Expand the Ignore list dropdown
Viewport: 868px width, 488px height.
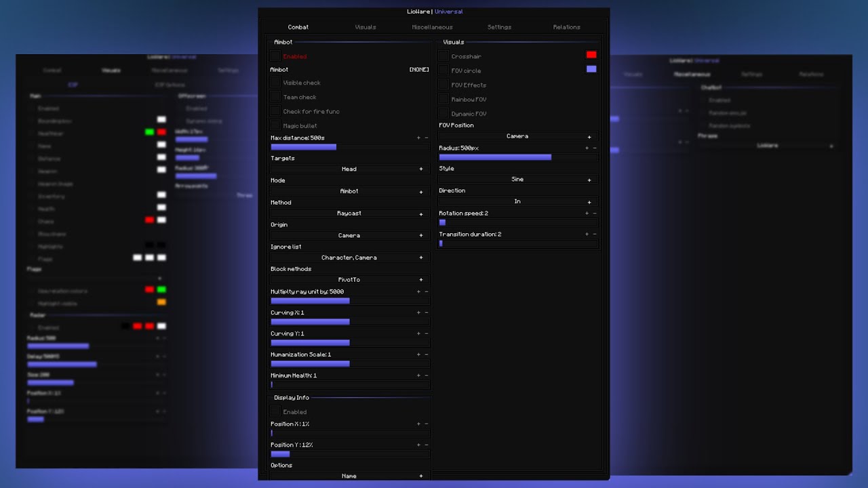pyautogui.click(x=350, y=258)
